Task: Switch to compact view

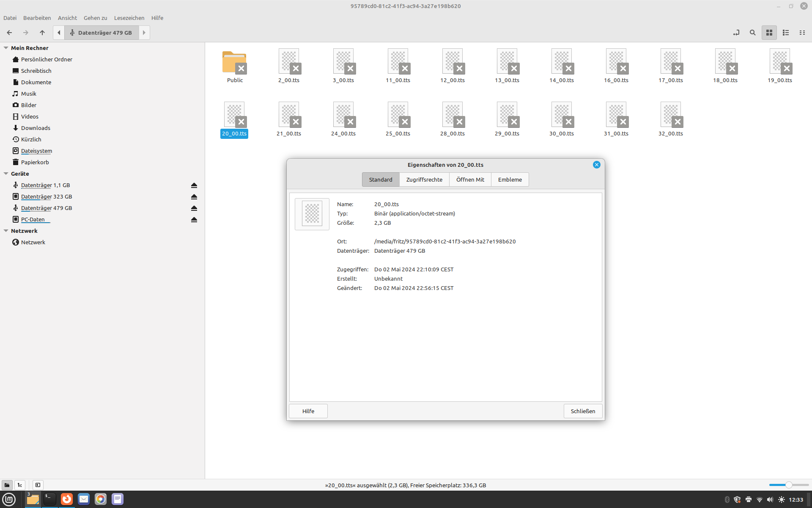Action: 802,33
